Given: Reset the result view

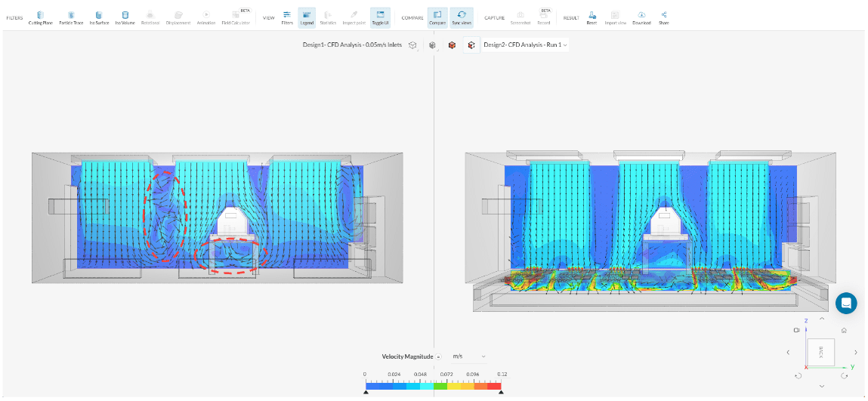Looking at the screenshot, I should pos(592,17).
